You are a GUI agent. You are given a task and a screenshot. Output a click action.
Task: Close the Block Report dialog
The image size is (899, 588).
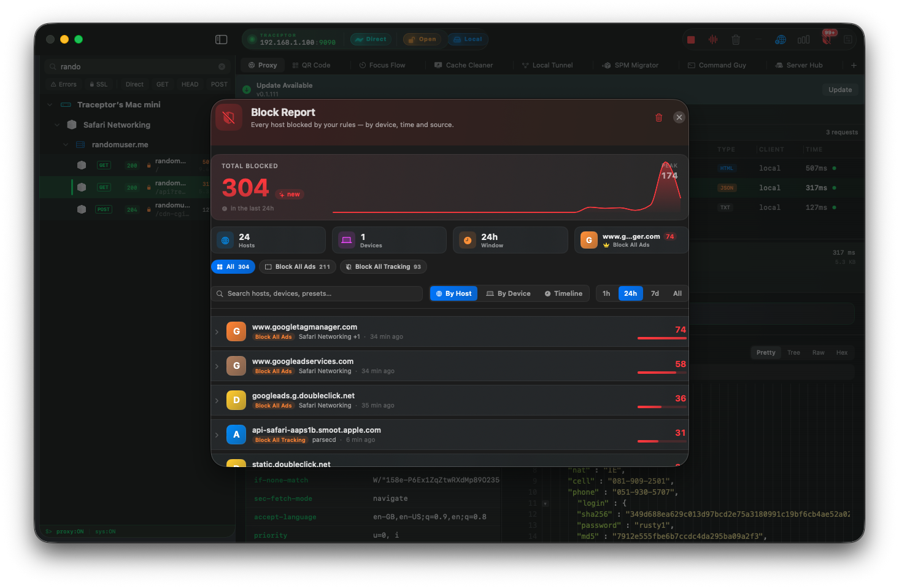point(679,117)
